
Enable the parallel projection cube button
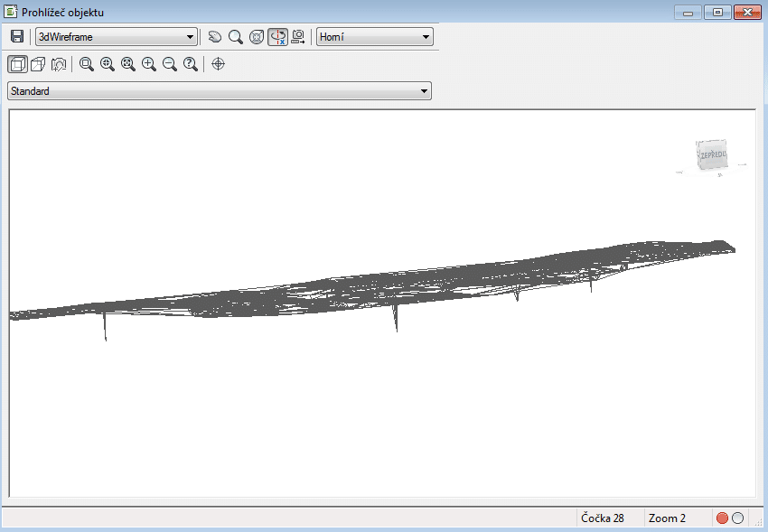click(x=18, y=64)
